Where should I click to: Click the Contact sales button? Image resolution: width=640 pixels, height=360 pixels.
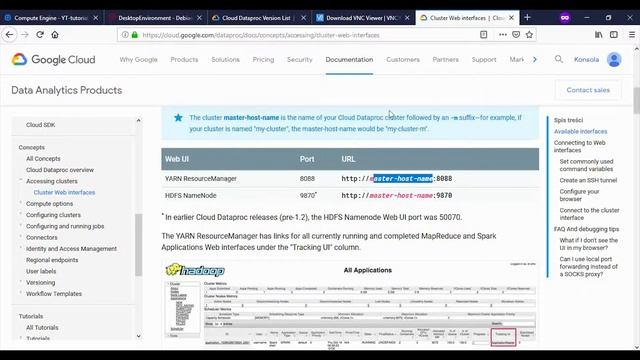click(x=588, y=90)
